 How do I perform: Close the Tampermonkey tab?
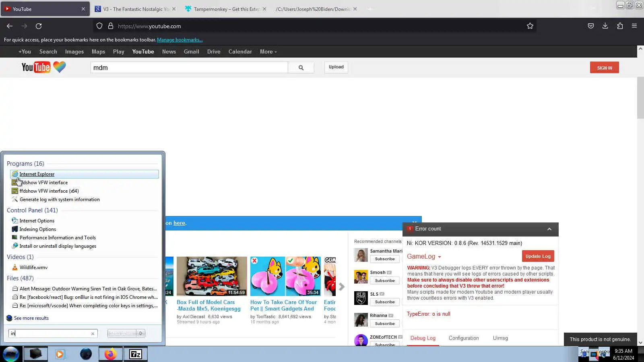coord(264,9)
